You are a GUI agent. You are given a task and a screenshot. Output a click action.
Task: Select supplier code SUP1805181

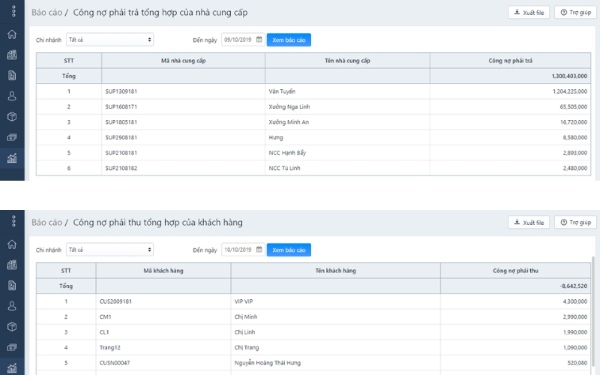[x=121, y=122]
